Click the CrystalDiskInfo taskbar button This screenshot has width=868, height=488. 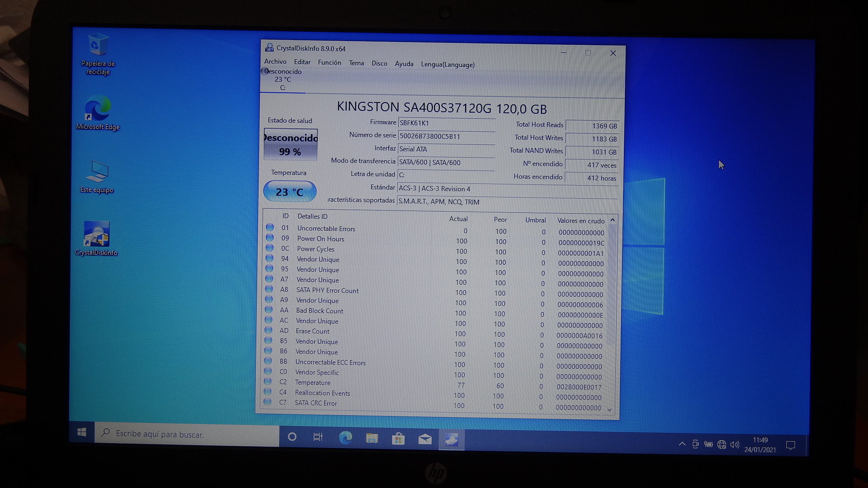click(452, 439)
